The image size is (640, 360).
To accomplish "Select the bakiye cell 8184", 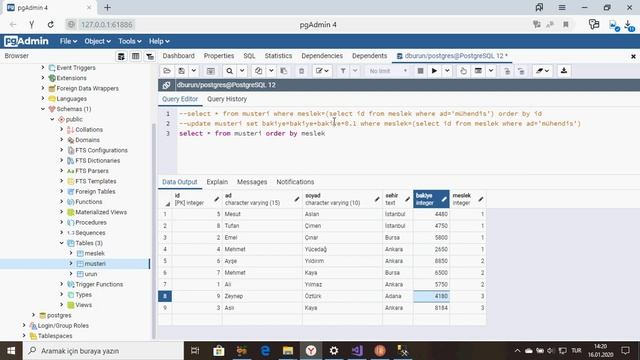I will coord(431,308).
